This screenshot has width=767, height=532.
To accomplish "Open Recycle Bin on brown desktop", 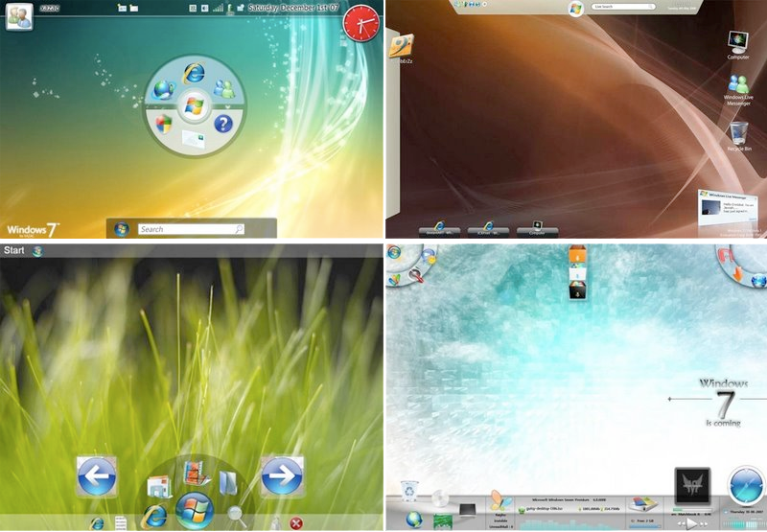I will [x=738, y=136].
